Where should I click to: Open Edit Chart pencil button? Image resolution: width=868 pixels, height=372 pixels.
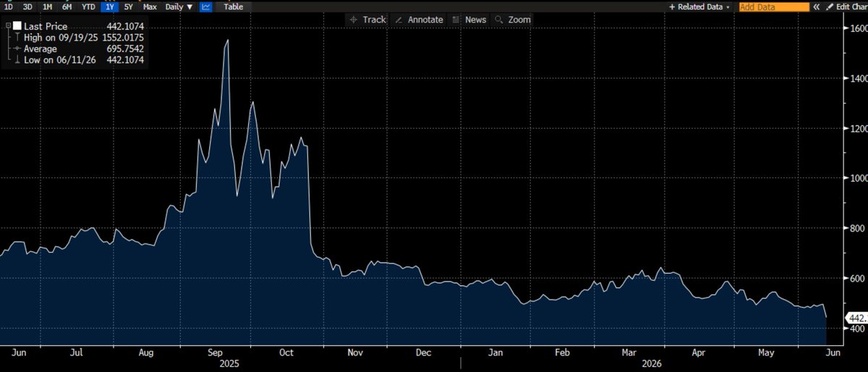tap(846, 7)
